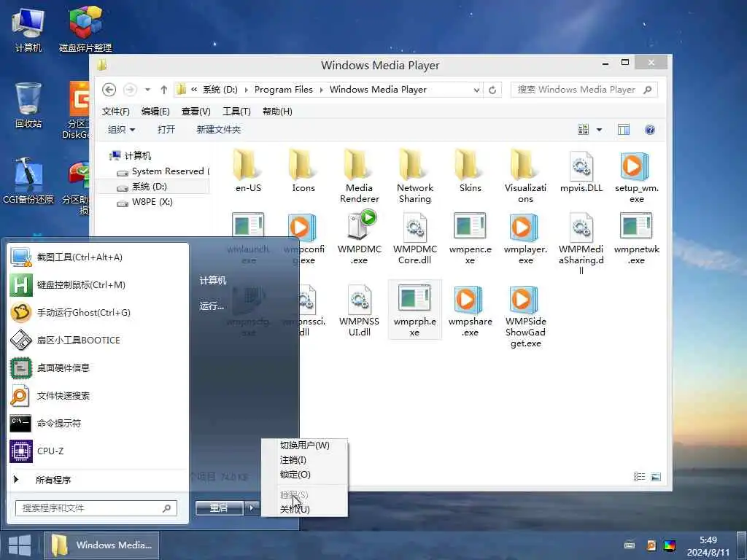Launch 截图工具 from start menu

[98, 257]
